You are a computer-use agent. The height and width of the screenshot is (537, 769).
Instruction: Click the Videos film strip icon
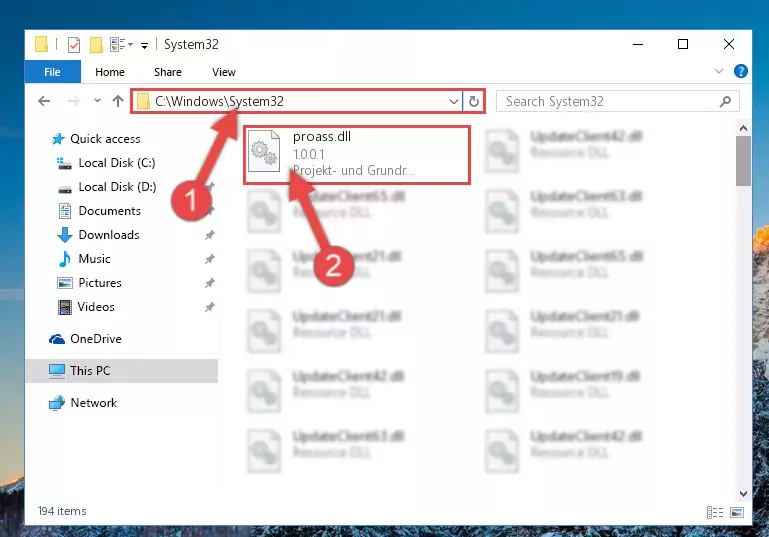pyautogui.click(x=65, y=307)
